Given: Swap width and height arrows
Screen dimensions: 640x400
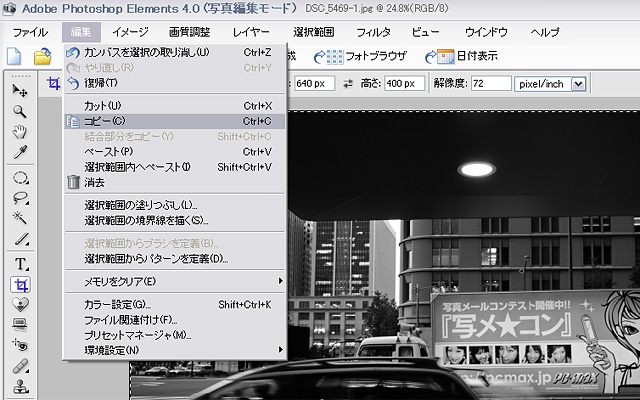Looking at the screenshot, I should 348,84.
